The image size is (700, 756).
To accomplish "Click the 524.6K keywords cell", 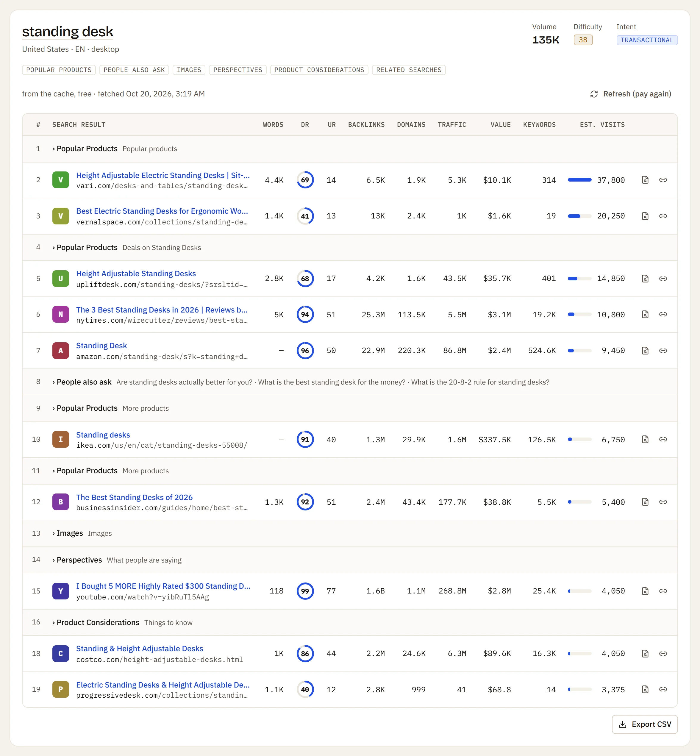I will (x=542, y=351).
